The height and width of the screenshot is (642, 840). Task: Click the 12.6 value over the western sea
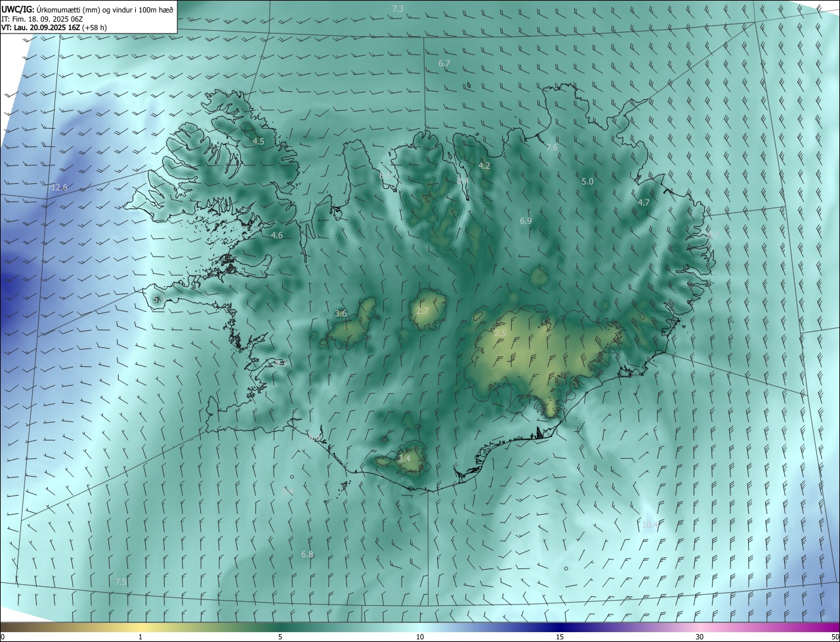(x=59, y=188)
